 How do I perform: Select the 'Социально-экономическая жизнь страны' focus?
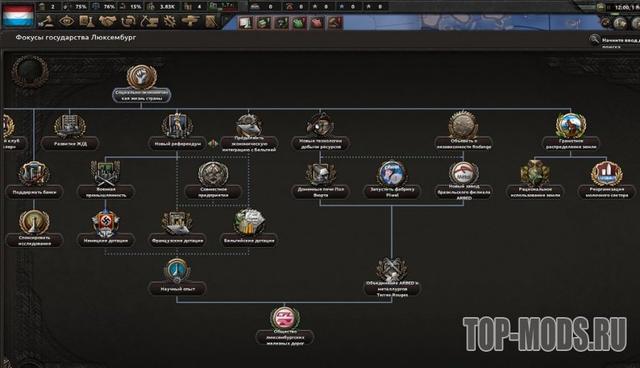click(x=141, y=84)
